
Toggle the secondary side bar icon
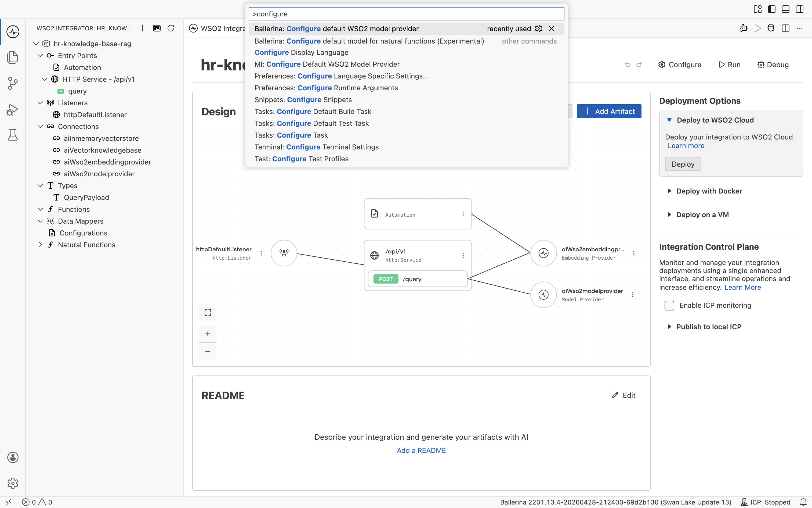click(800, 9)
